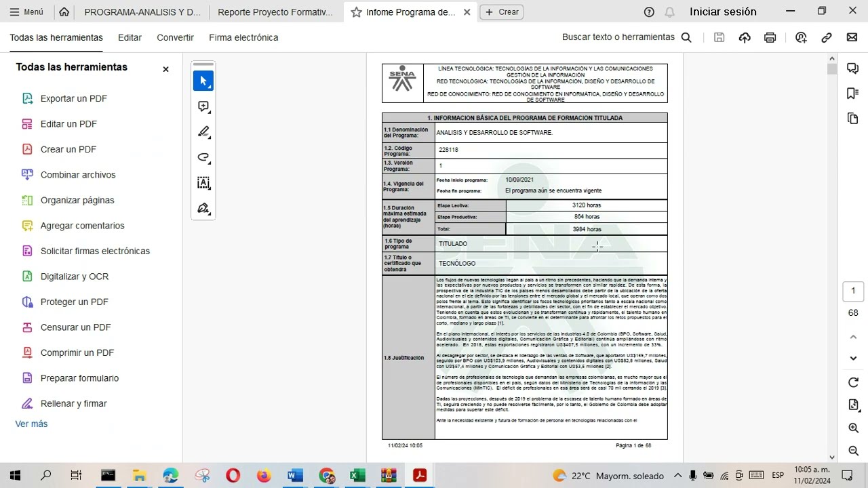Open the Convertir menu
The width and height of the screenshot is (868, 488).
[175, 37]
